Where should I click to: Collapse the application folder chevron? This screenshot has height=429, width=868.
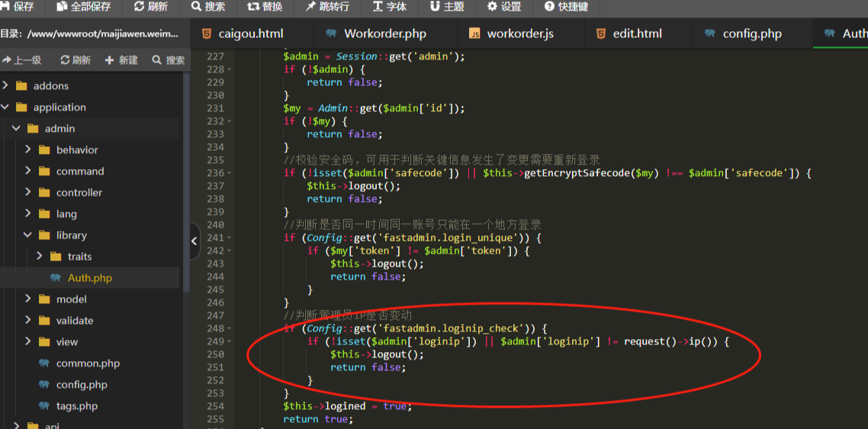click(5, 107)
